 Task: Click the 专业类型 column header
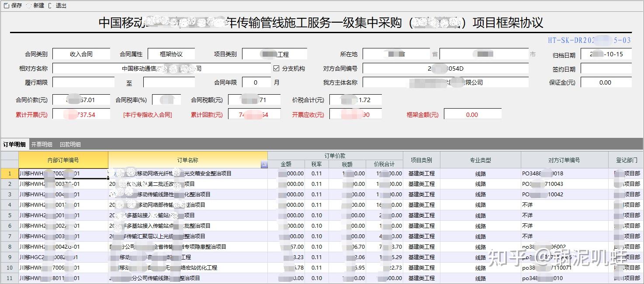[x=481, y=160]
